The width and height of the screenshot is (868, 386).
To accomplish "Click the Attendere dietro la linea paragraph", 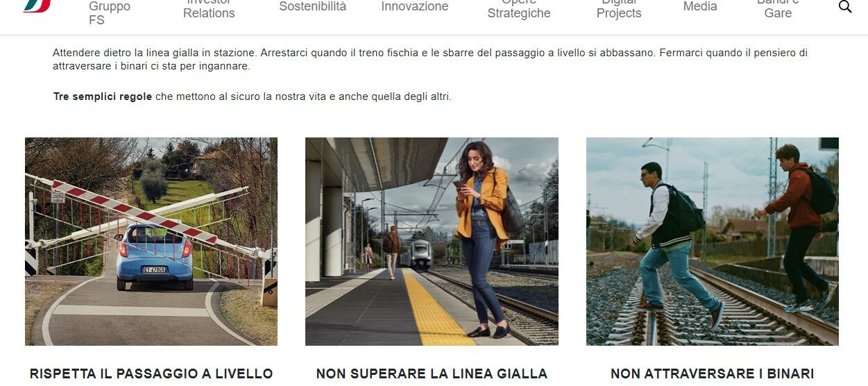I will [430, 59].
